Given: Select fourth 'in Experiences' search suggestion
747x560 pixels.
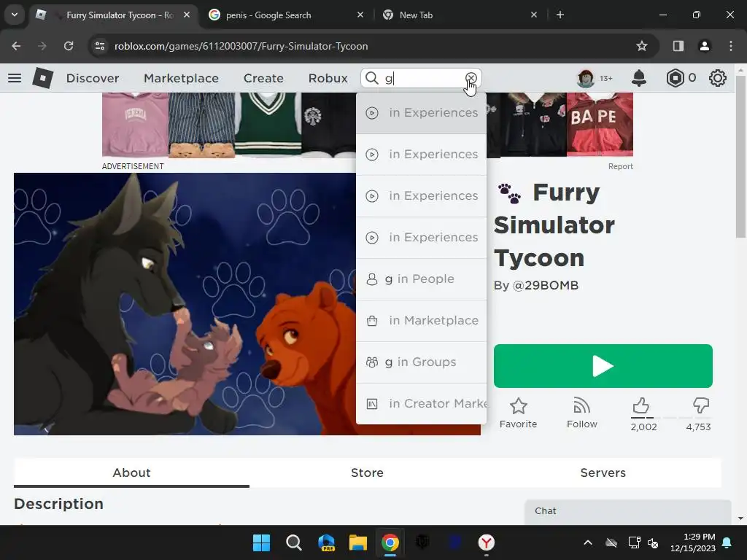Looking at the screenshot, I should pos(421,237).
